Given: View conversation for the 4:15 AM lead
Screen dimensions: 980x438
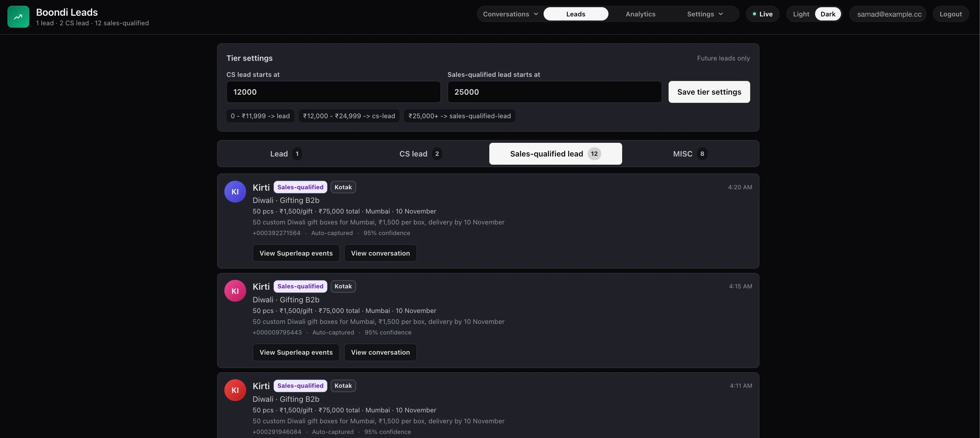Looking at the screenshot, I should click(380, 352).
